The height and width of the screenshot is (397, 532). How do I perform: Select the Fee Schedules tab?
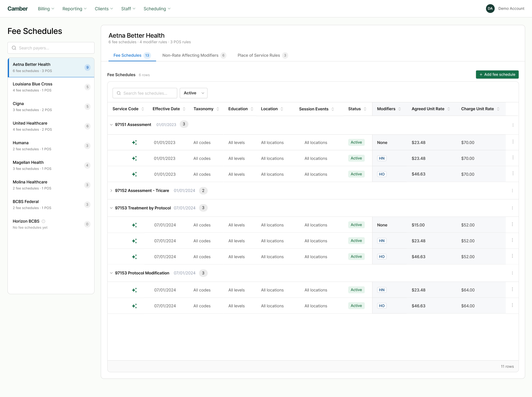click(x=132, y=55)
